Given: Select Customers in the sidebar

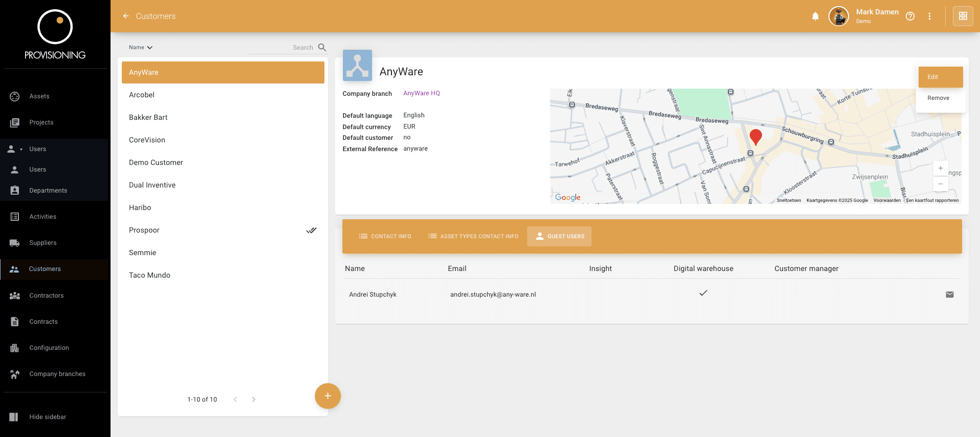Looking at the screenshot, I should (55, 269).
